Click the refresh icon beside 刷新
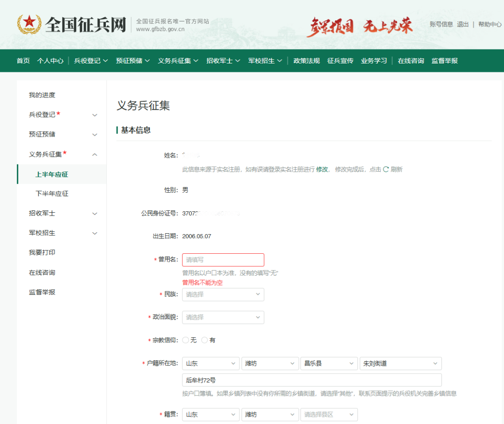 click(x=386, y=169)
